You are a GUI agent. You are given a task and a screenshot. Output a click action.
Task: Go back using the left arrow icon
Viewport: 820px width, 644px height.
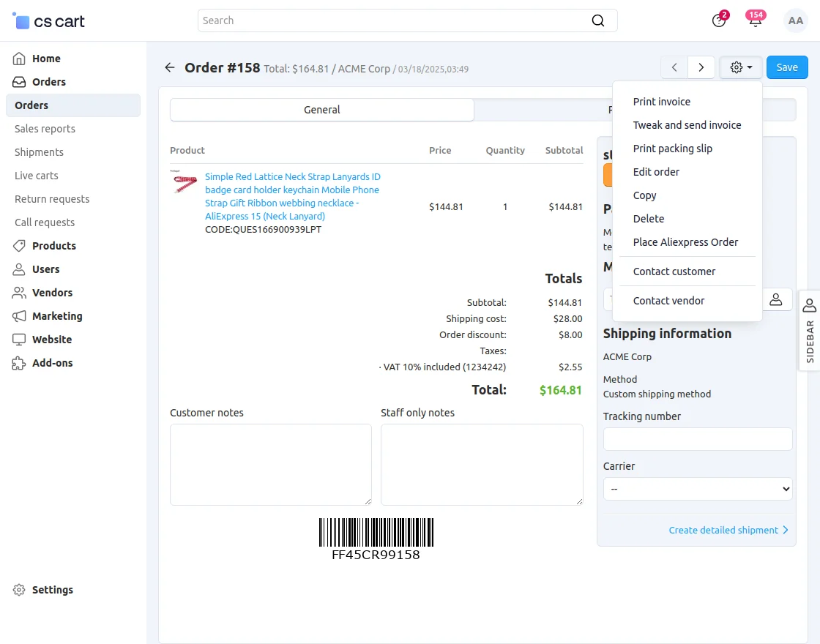coord(170,67)
